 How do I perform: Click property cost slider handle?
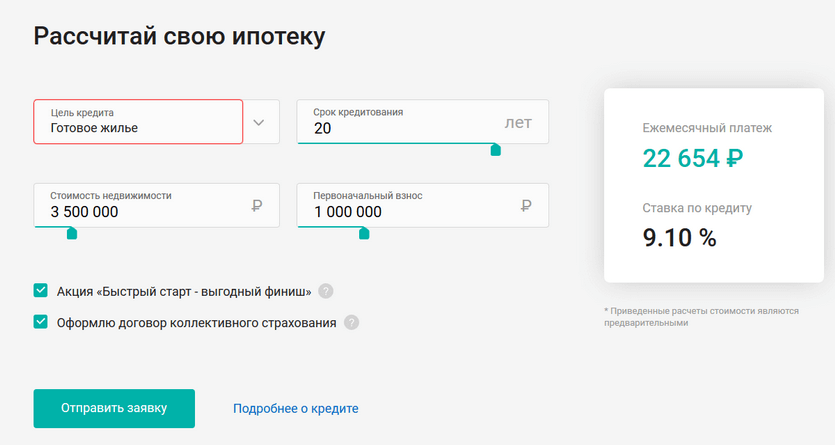click(x=72, y=233)
